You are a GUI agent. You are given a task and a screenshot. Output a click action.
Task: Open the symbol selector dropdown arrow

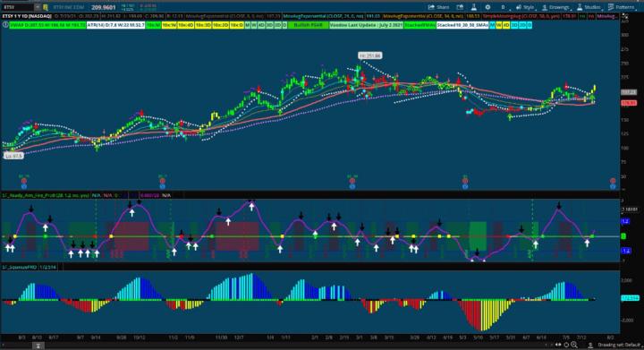[38, 7]
